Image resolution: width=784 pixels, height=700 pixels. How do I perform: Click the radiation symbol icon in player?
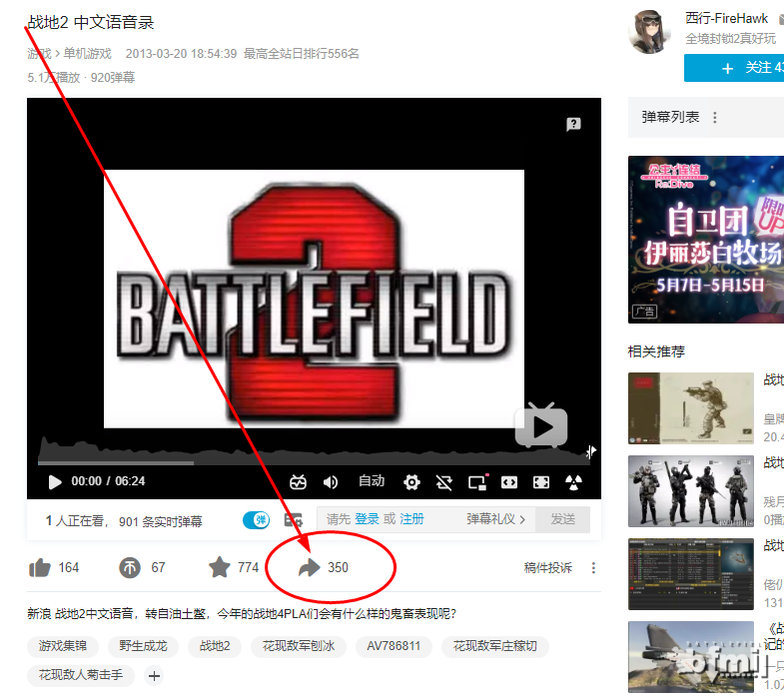tap(573, 482)
